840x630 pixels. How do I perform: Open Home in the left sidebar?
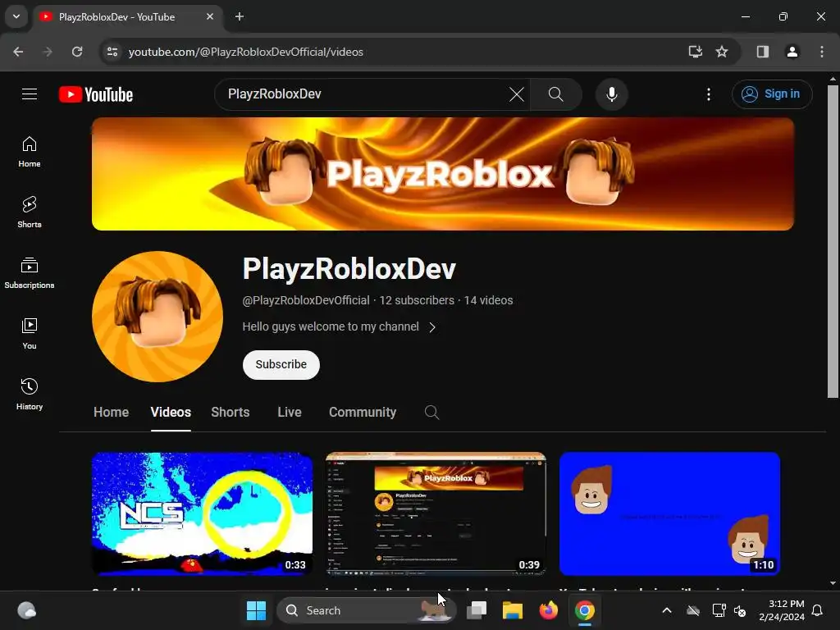(x=30, y=152)
